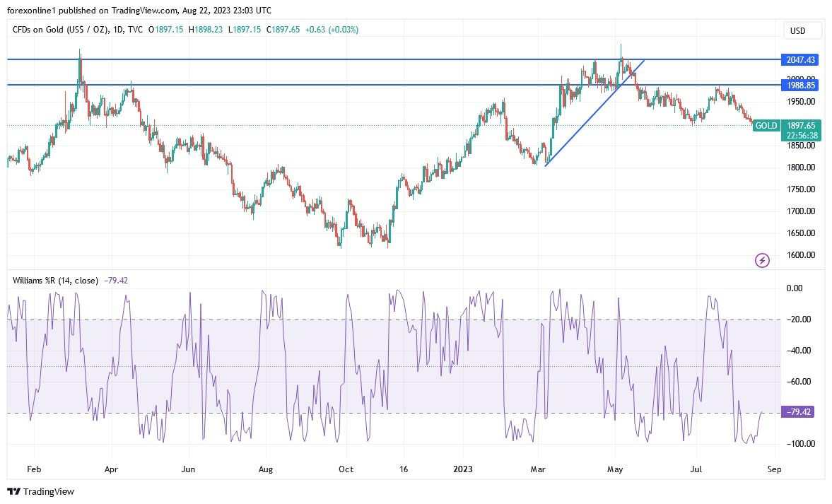Click the blue 1988.85 support price label
The width and height of the screenshot is (832, 504).
coord(799,86)
